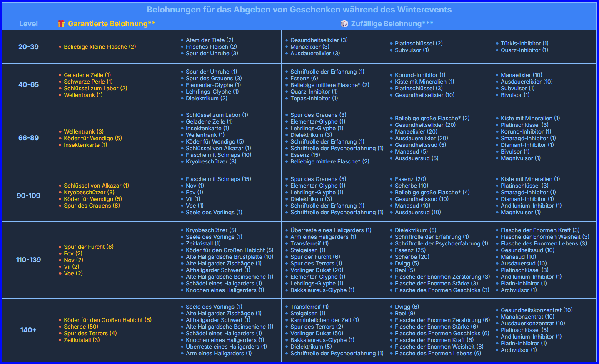Click the table title about Winterevents
Image resolution: width=599 pixels, height=364 pixels.
(299, 10)
